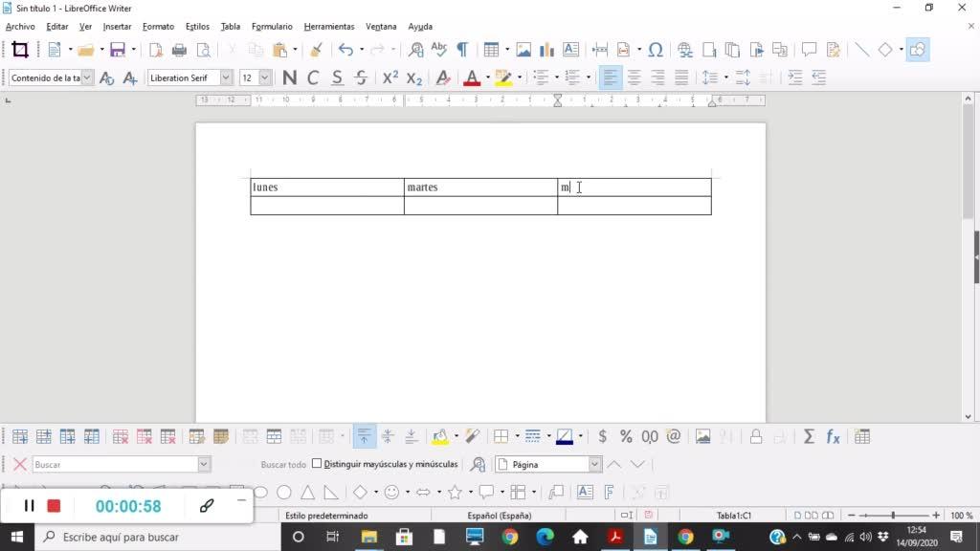Viewport: 980px width, 551px height.
Task: Close the find toolbar
Action: pos(19,464)
